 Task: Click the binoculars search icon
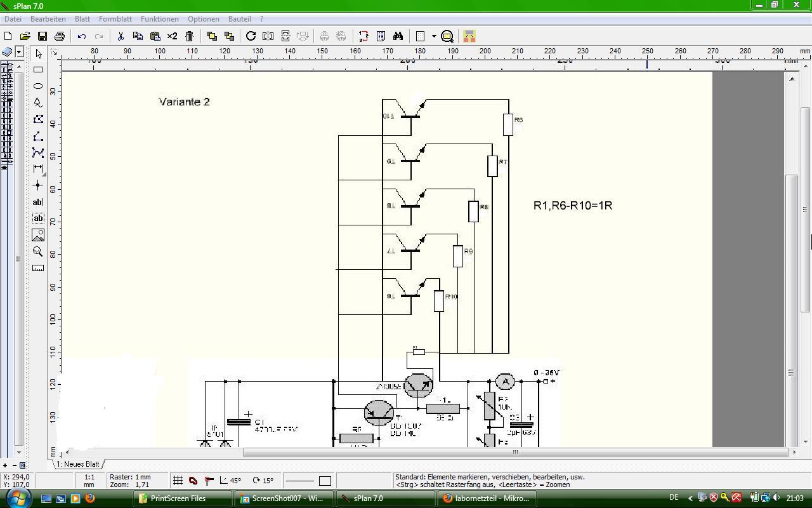click(x=398, y=36)
